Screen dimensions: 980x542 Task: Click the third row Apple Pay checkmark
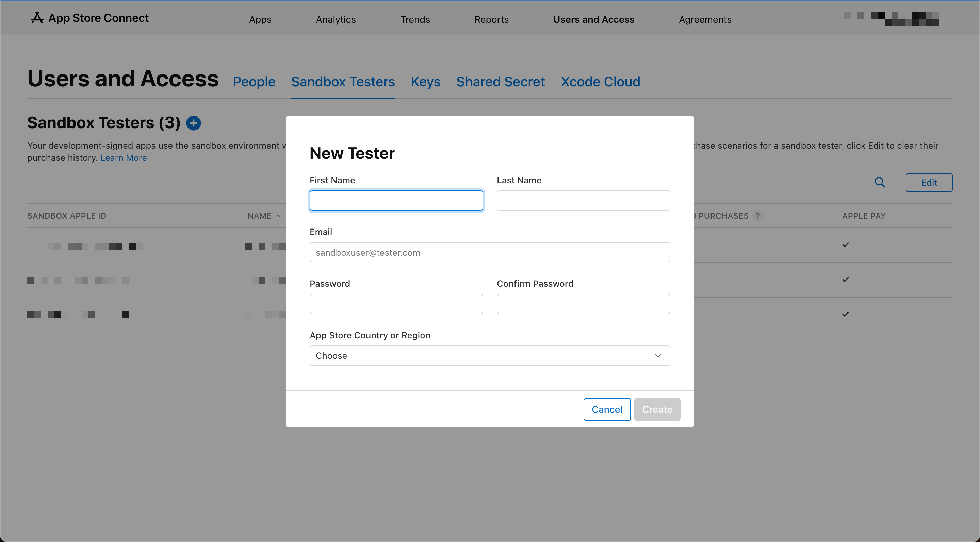(845, 314)
